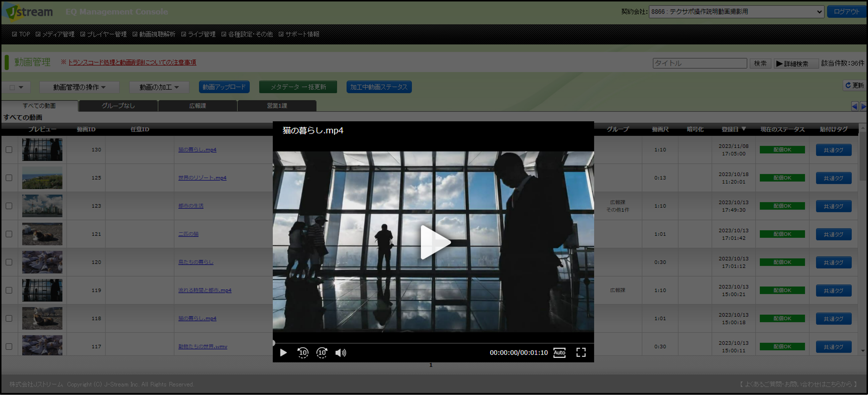Open the ライブ管理 menu

pyautogui.click(x=198, y=34)
